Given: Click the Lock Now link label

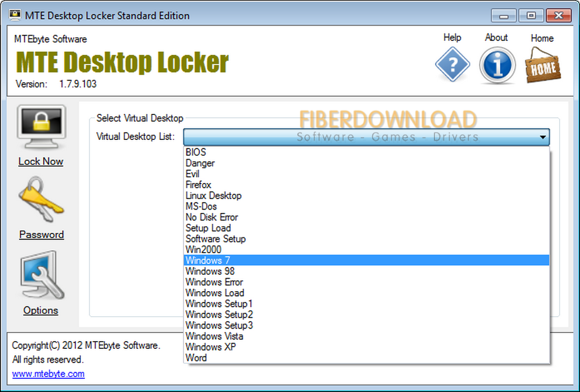Looking at the screenshot, I should coord(41,161).
